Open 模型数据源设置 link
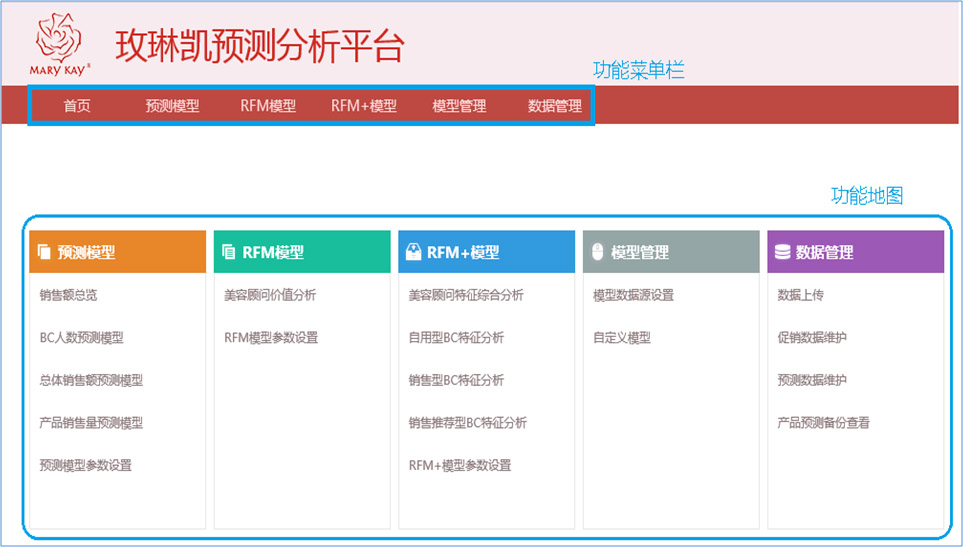963x547 pixels. tap(633, 295)
